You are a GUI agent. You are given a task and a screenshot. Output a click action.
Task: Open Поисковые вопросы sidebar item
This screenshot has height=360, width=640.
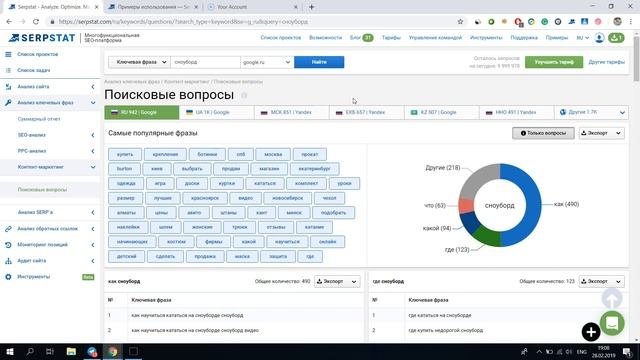[42, 189]
